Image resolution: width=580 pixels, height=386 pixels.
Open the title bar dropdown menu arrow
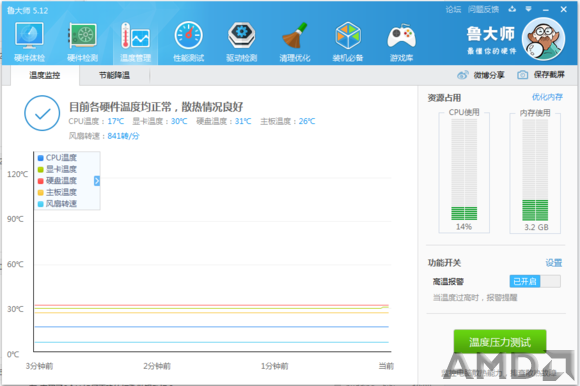pyautogui.click(x=529, y=9)
